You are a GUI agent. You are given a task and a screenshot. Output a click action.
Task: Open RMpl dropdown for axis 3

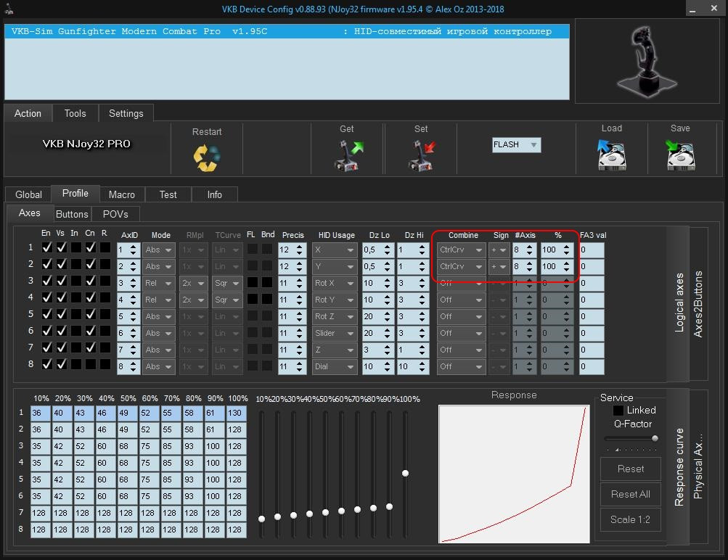point(193,283)
